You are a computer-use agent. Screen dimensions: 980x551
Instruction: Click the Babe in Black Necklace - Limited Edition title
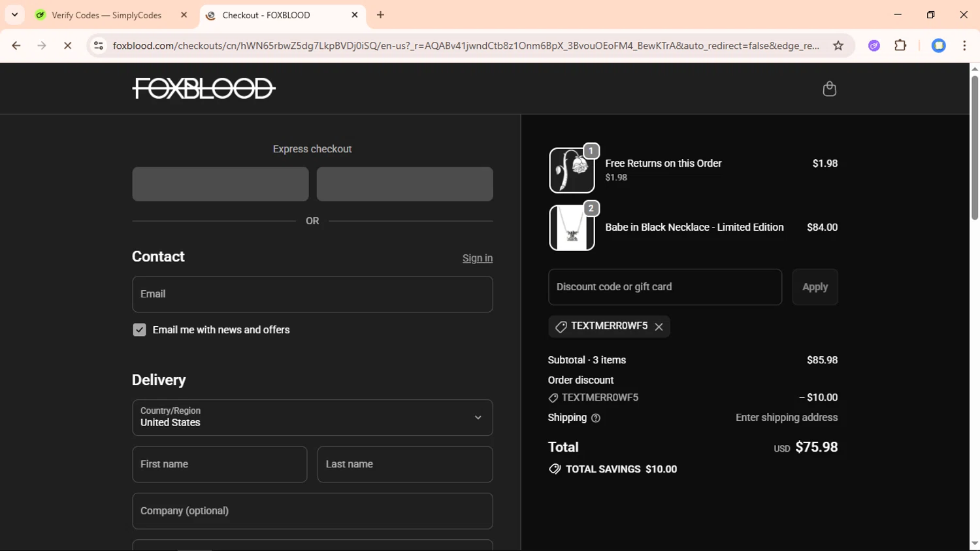(x=694, y=227)
